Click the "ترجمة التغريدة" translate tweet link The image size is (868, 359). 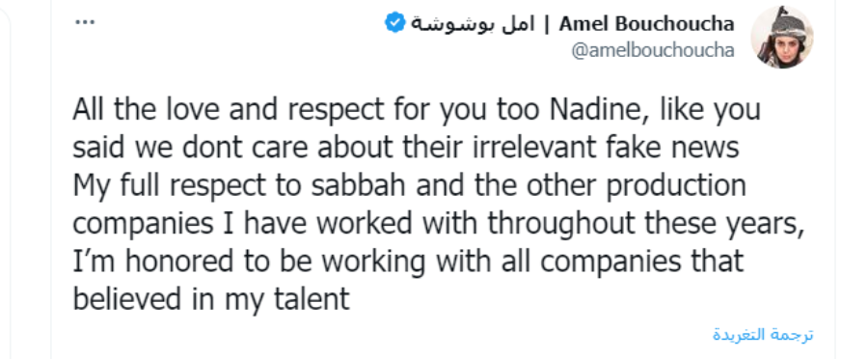[763, 334]
